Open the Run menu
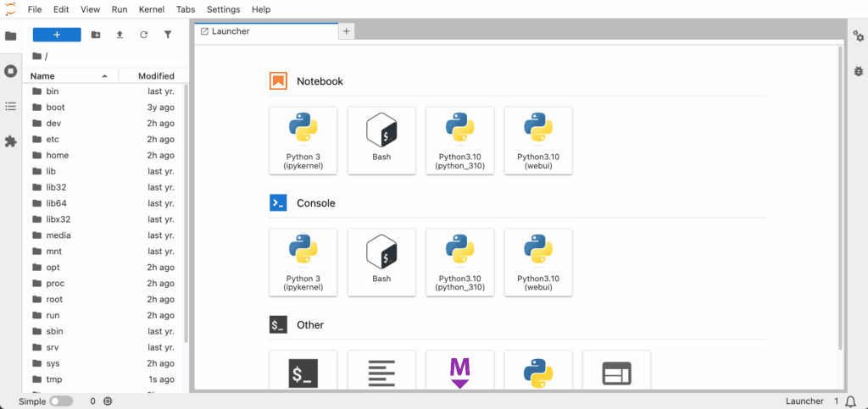This screenshot has width=868, height=409. (x=119, y=9)
